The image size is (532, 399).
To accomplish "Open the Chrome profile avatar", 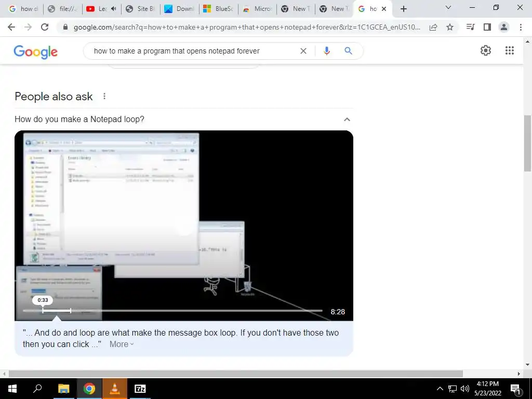I will [x=504, y=27].
